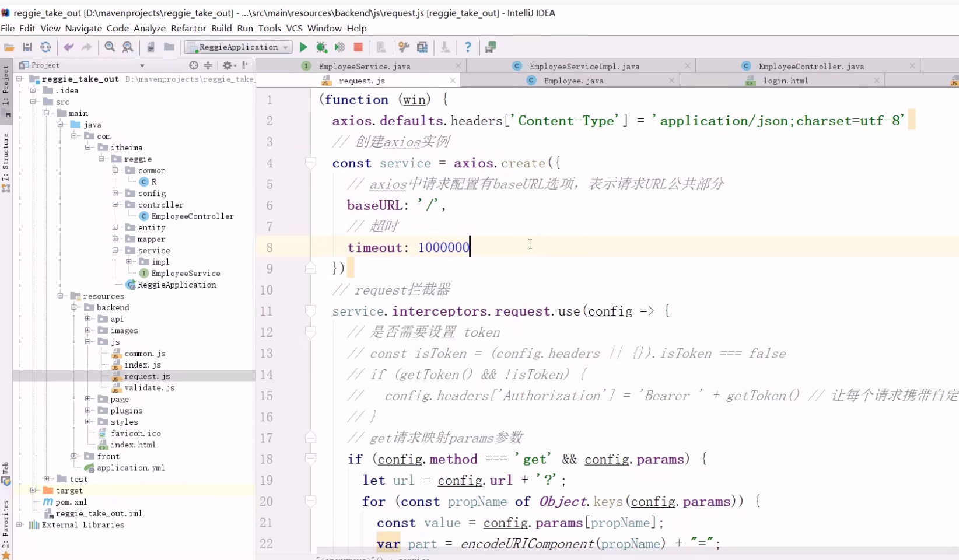The image size is (959, 560).
Task: Toggle the code fold marker on line 11
Action: (311, 310)
